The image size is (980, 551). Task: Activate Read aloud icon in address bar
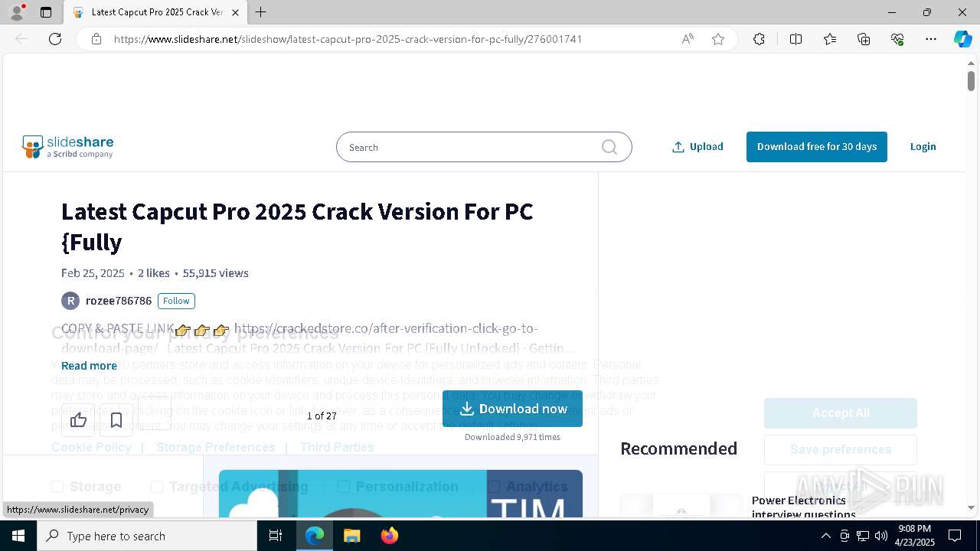pyautogui.click(x=688, y=39)
